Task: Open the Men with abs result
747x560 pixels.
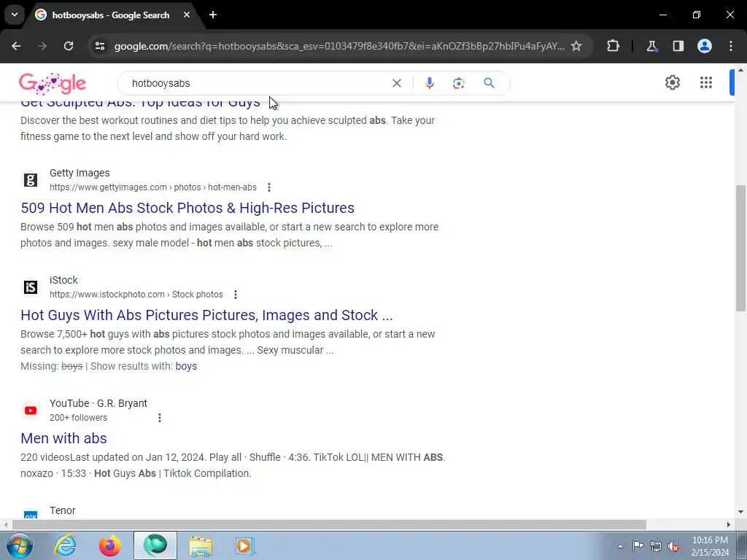Action: point(64,438)
